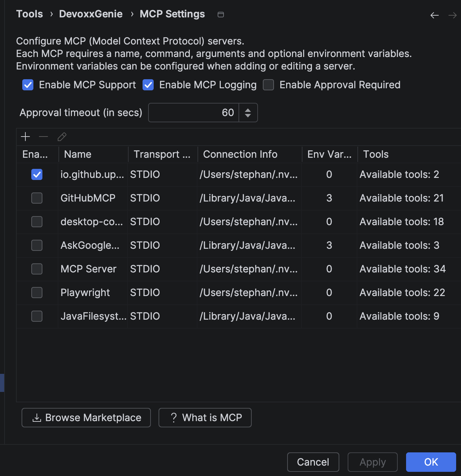The image size is (461, 476).
Task: Uncheck Enable MCP Logging
Action: pos(148,85)
